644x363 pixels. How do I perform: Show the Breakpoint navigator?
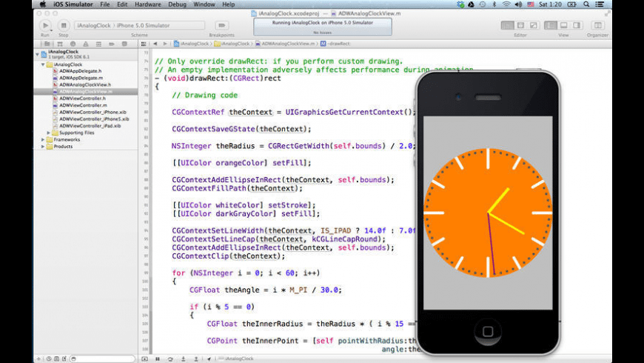(x=111, y=44)
